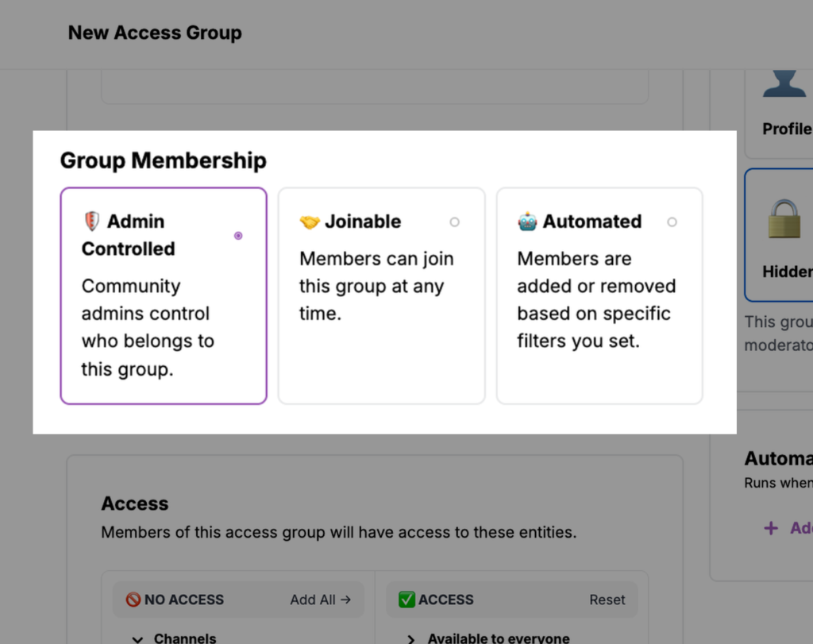Viewport: 813px width, 644px height.
Task: Click the robot icon beside Automated
Action: tap(527, 222)
